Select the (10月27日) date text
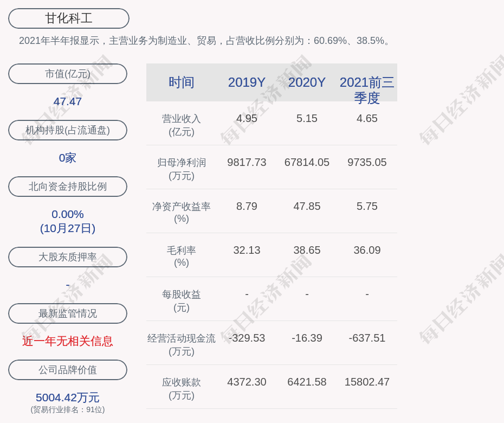 (68, 228)
